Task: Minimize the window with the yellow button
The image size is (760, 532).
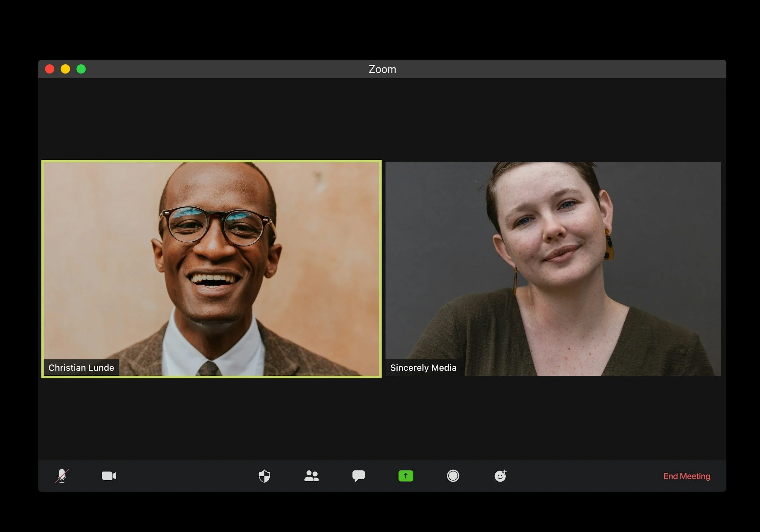Action: pos(65,69)
